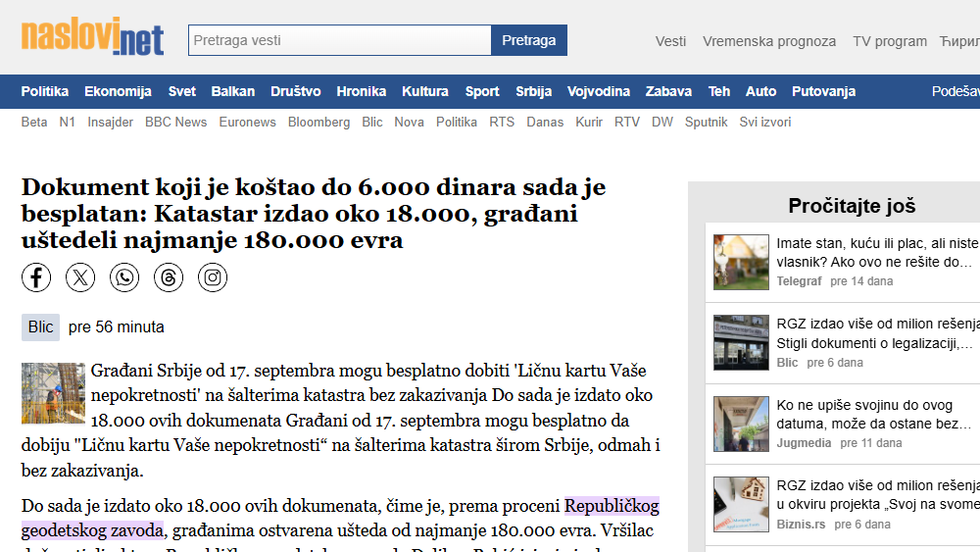
Task: Filter news by Danas source
Action: 545,122
